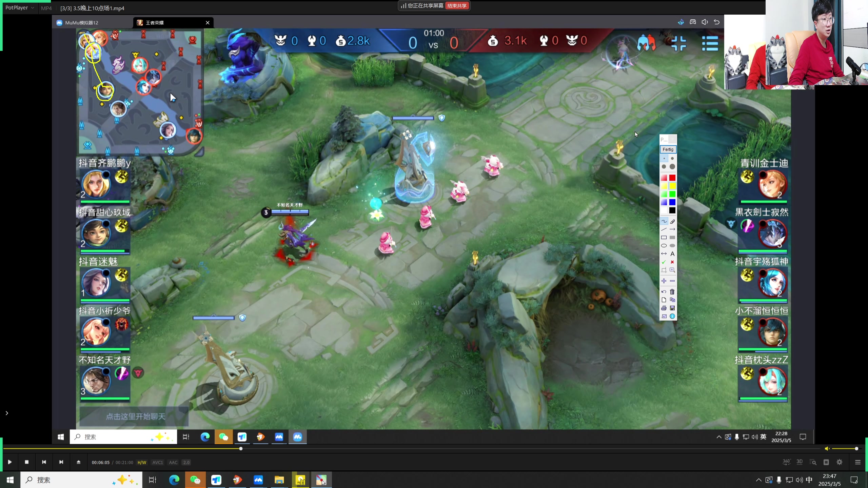This screenshot has height=488, width=868.
Task: Skip to next file in PotPlayer
Action: 61,462
